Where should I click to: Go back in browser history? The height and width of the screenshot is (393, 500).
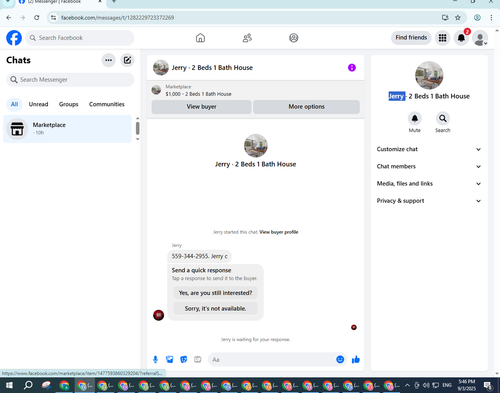pyautogui.click(x=9, y=18)
